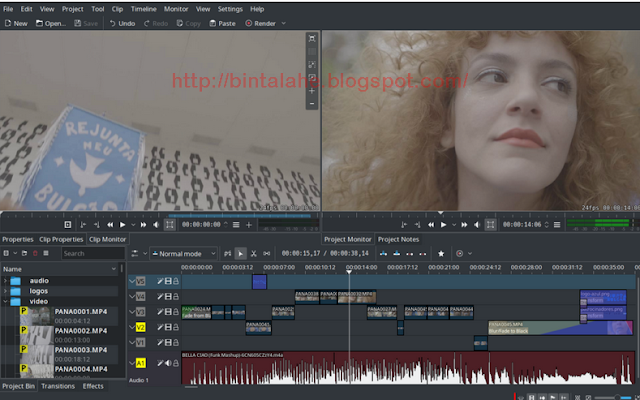Toggle lock on track V4

coord(176,297)
